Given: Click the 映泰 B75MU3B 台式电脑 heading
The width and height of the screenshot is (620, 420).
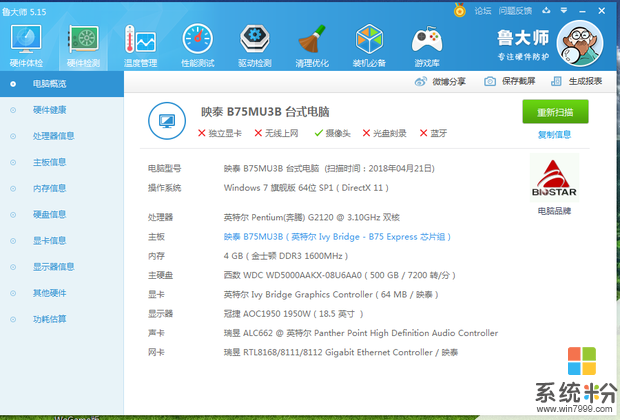Looking at the screenshot, I should [x=265, y=112].
